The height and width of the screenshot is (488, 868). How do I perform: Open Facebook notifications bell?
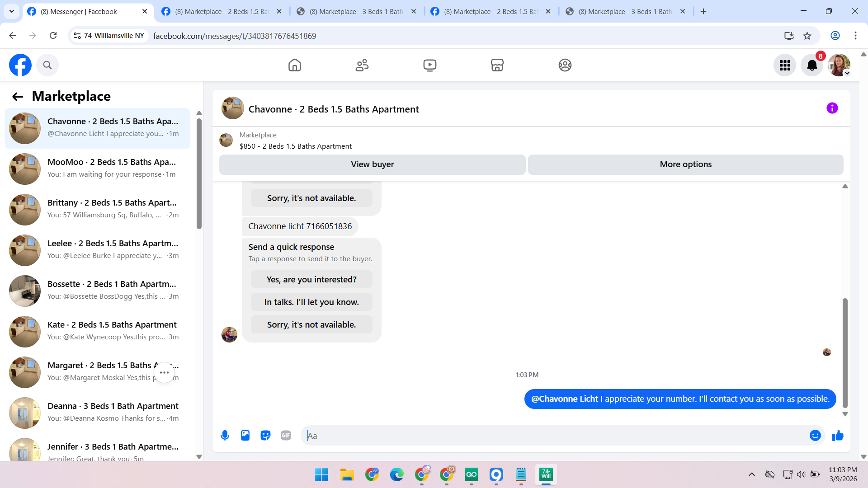pos(812,66)
